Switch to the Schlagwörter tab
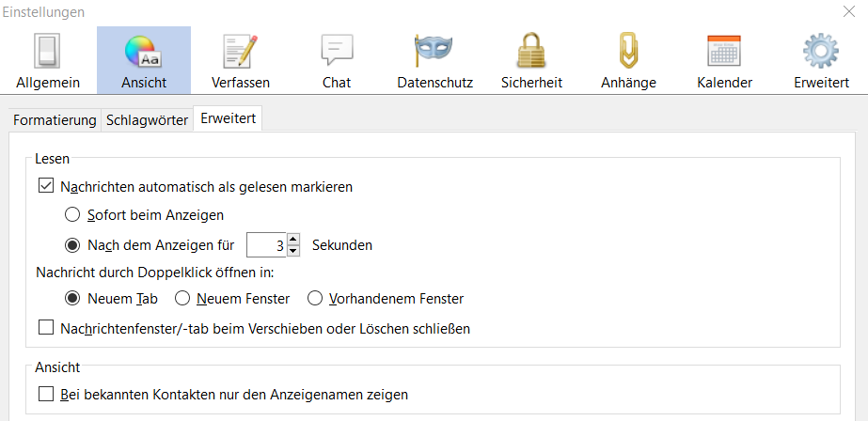Viewport: 868px width, 421px height. 147,120
